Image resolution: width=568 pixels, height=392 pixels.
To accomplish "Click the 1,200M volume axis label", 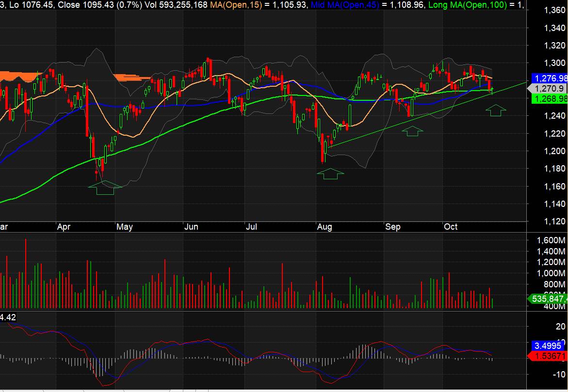I will tap(551, 262).
